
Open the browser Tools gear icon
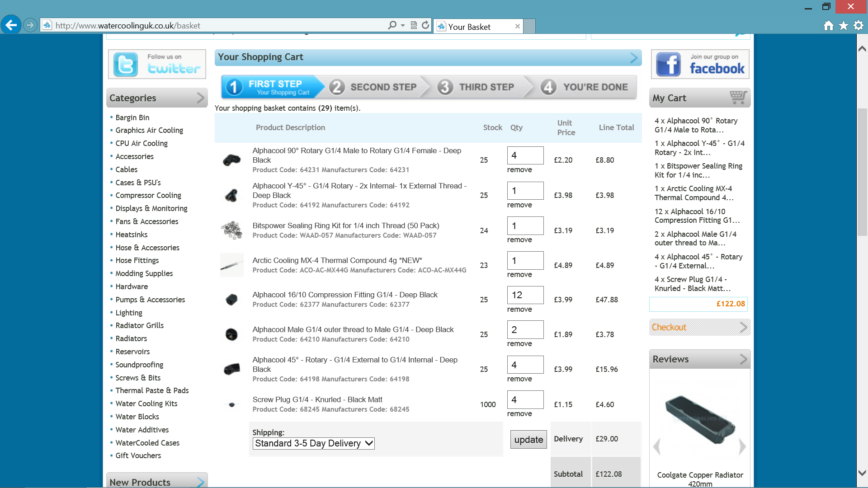pos(859,26)
